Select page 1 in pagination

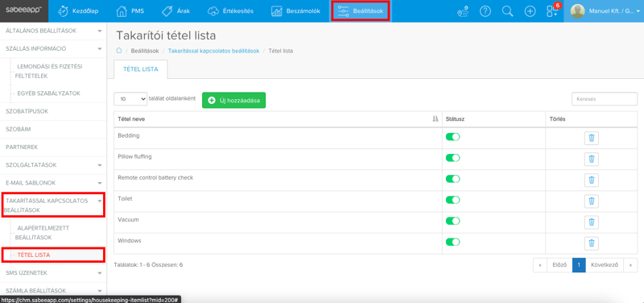pyautogui.click(x=579, y=265)
